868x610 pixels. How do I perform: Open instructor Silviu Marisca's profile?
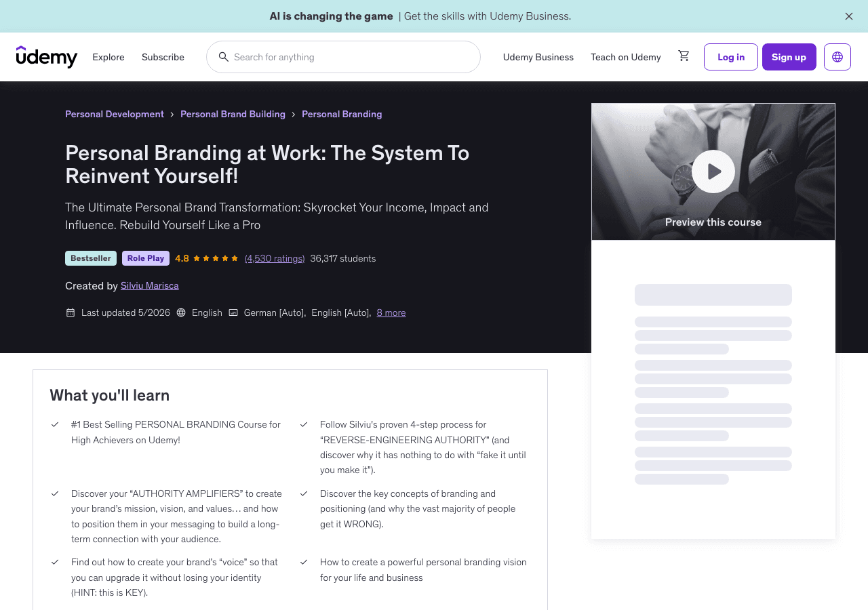150,286
